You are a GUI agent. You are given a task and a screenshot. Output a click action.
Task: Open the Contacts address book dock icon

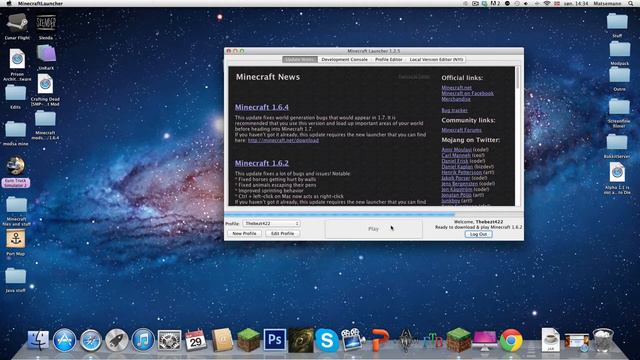(222, 340)
